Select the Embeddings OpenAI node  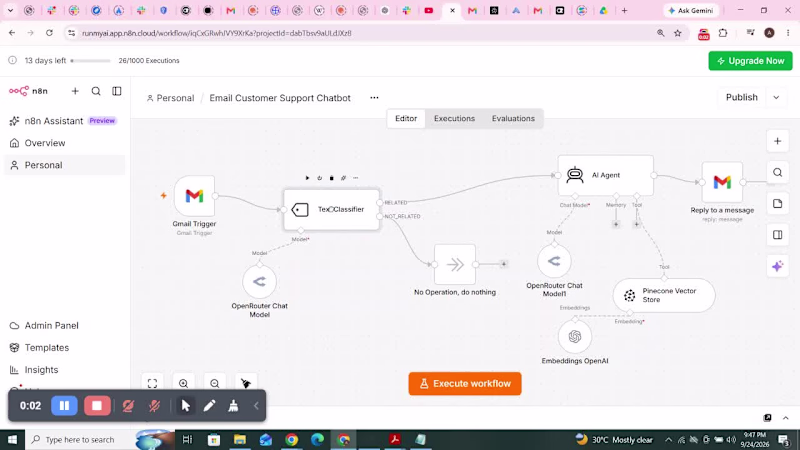coord(575,336)
